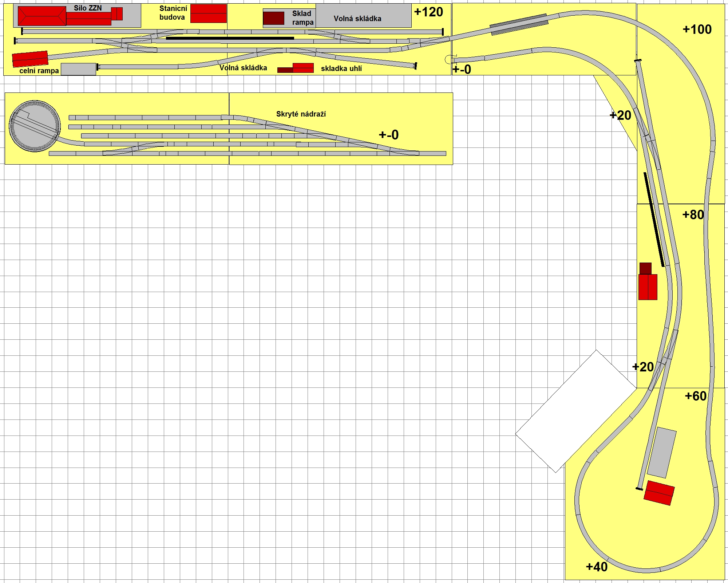728x583 pixels.
Task: Click the small dark red square building near +80
Action: tap(645, 268)
